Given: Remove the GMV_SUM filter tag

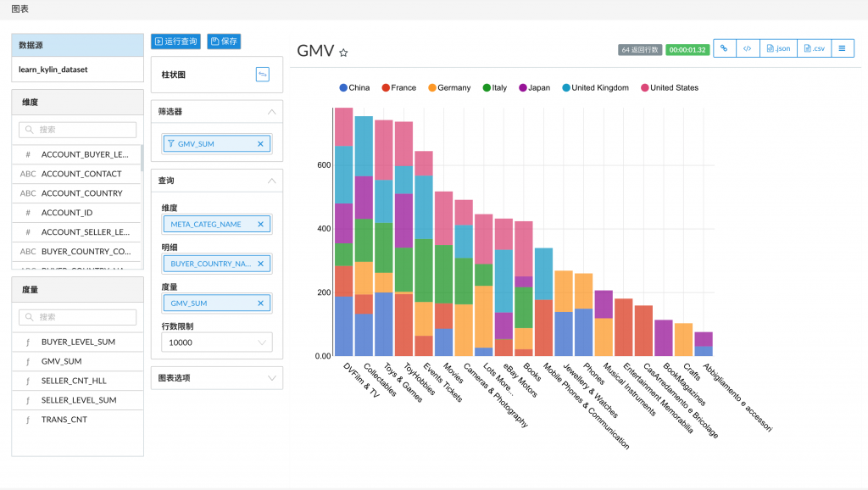Looking at the screenshot, I should click(260, 144).
